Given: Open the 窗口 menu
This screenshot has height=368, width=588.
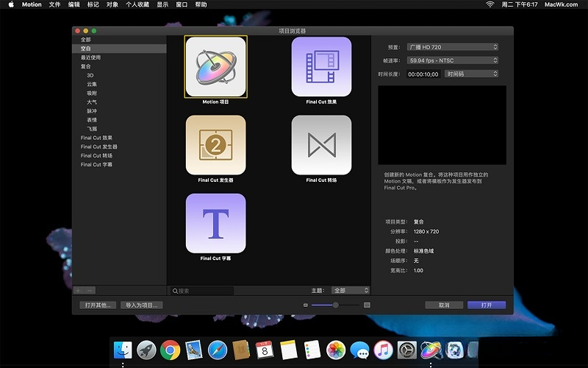Looking at the screenshot, I should coord(182,4).
